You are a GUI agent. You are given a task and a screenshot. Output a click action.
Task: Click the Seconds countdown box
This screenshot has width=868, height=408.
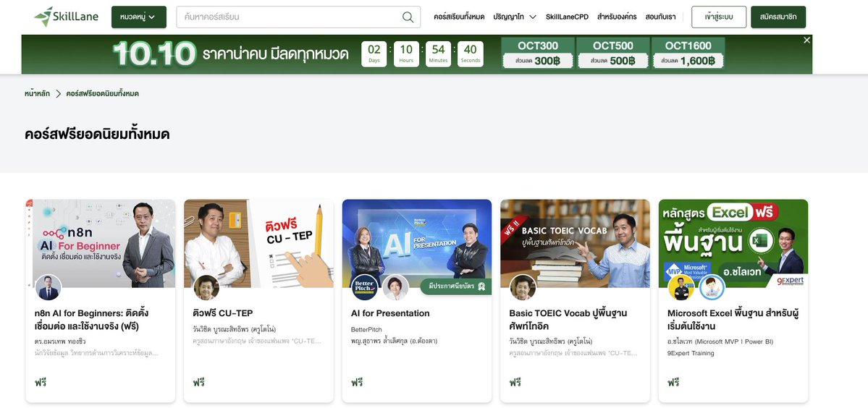tap(471, 54)
